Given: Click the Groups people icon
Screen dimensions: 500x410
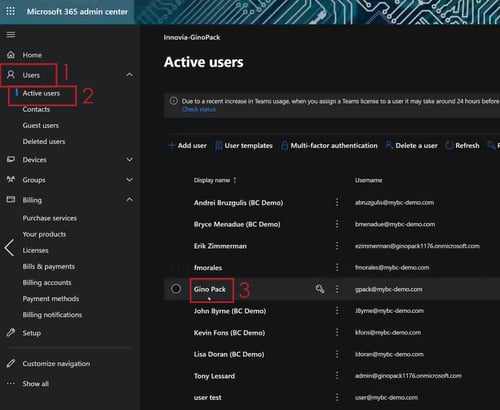Looking at the screenshot, I should coord(11,180).
